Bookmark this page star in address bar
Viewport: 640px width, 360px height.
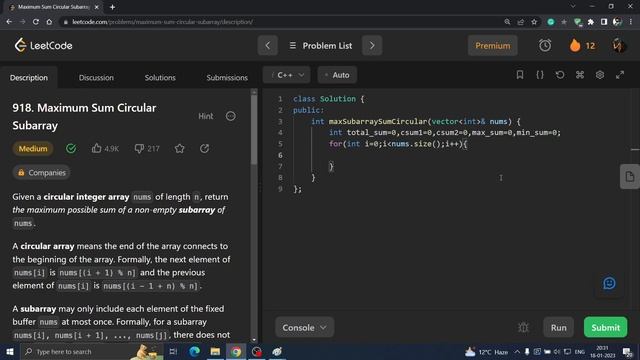pos(534,22)
